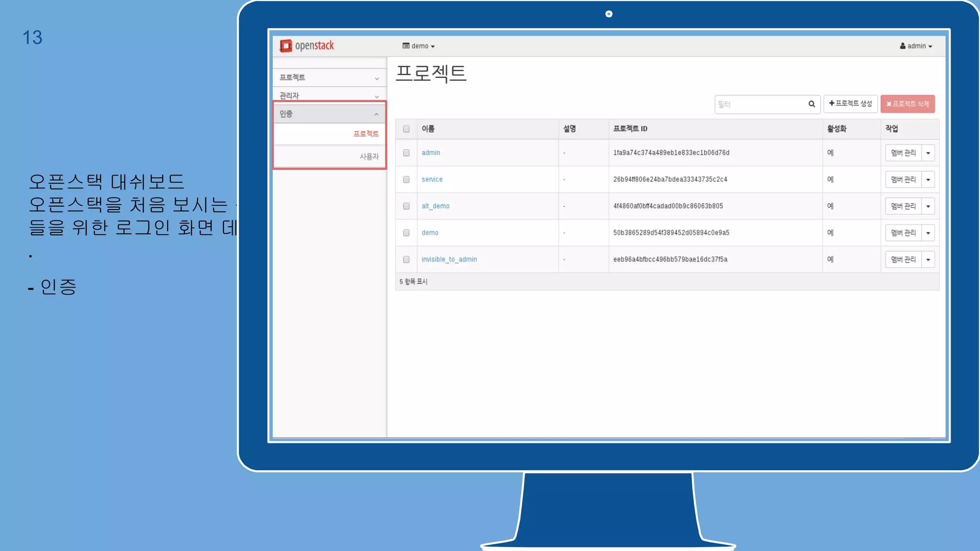This screenshot has height=551, width=980.
Task: Open the action arrow for demo row
Action: point(928,233)
